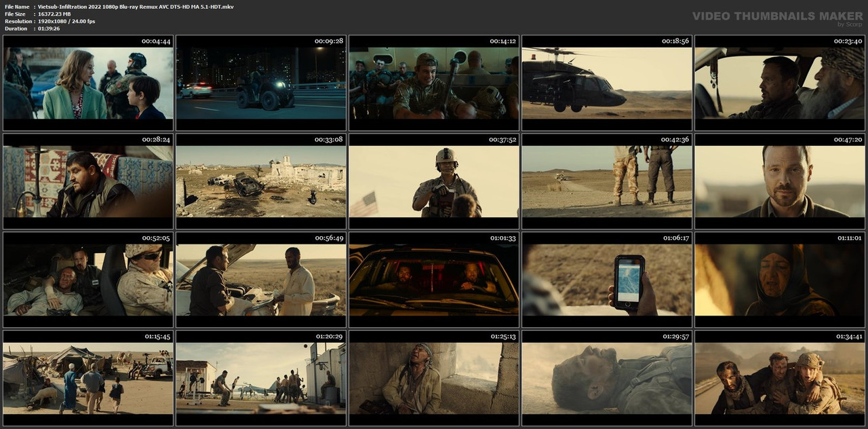
Task: Click the thumbnail at 00:42:36
Action: point(607,181)
